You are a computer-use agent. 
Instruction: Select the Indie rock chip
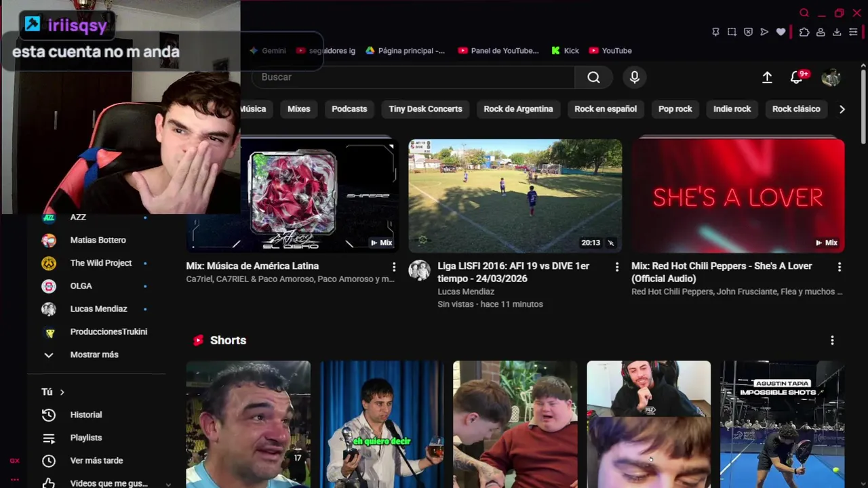click(x=732, y=109)
